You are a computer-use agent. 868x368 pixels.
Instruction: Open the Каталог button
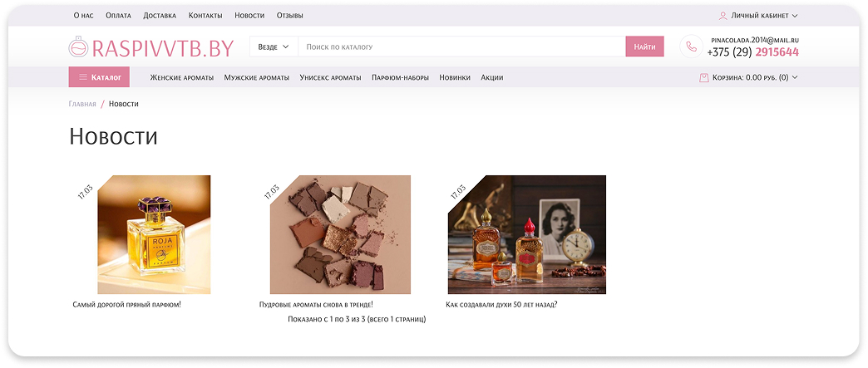[x=99, y=77]
